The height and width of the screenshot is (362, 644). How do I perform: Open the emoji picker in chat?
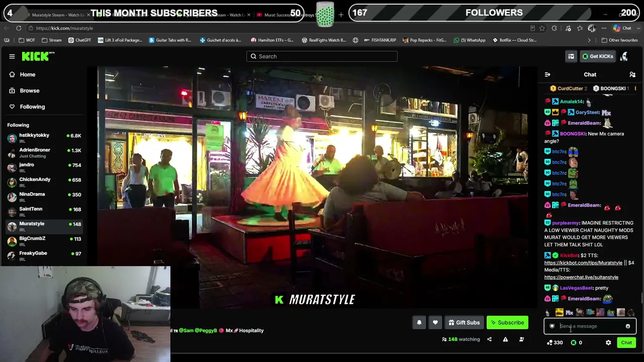(x=628, y=326)
